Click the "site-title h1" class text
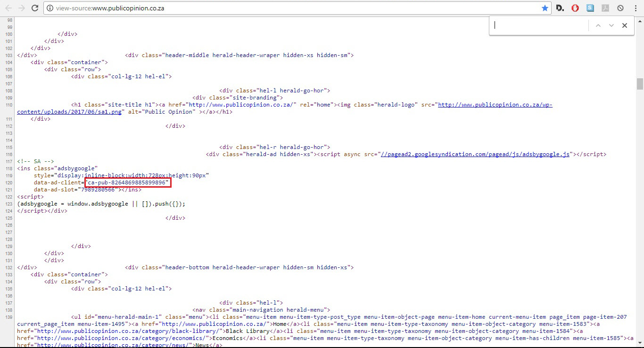Screen dimensions: 644x348 [x=130, y=105]
